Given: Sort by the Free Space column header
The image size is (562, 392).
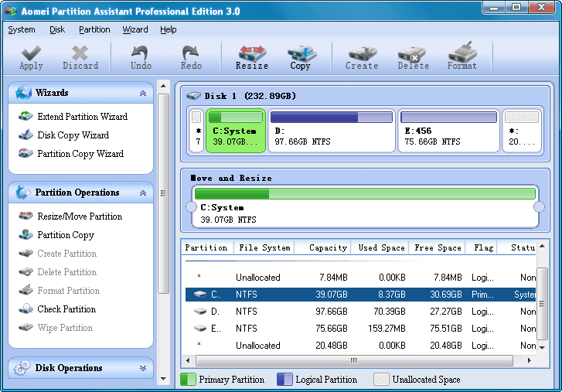Looking at the screenshot, I should point(438,247).
